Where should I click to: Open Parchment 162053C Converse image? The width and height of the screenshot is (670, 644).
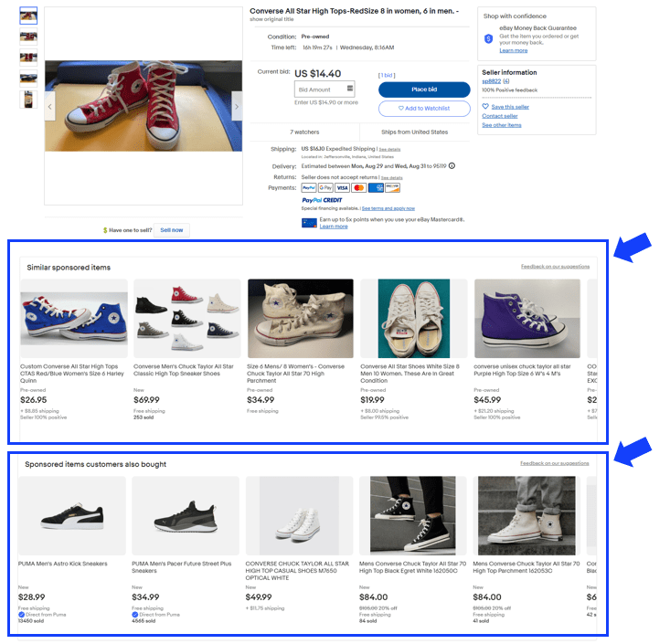coord(526,516)
